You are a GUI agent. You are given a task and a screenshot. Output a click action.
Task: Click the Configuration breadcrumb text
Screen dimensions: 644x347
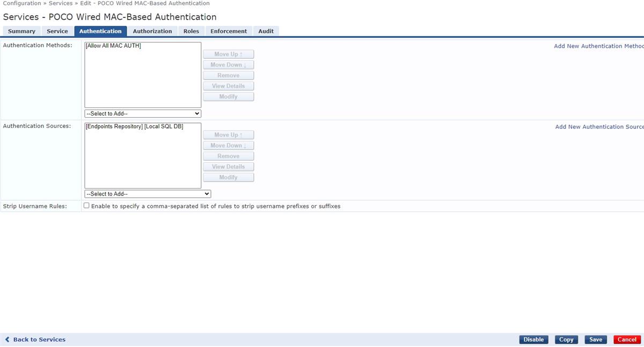[x=22, y=3]
